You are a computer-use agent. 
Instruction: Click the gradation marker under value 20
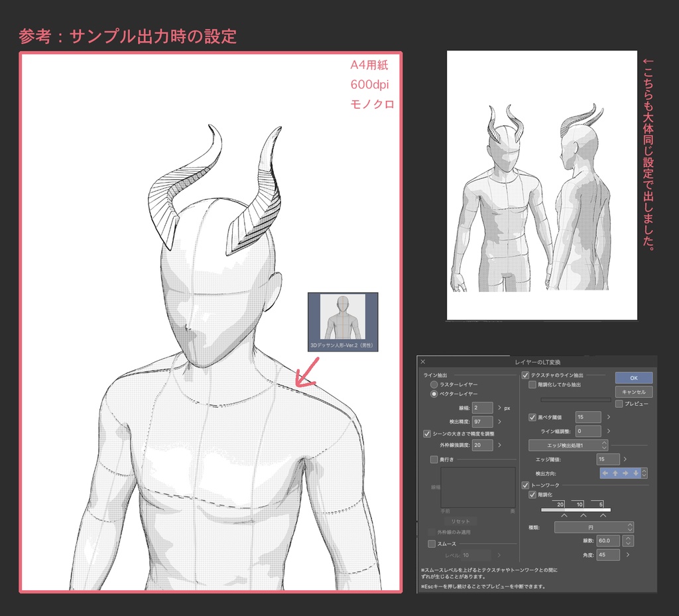coord(564,516)
